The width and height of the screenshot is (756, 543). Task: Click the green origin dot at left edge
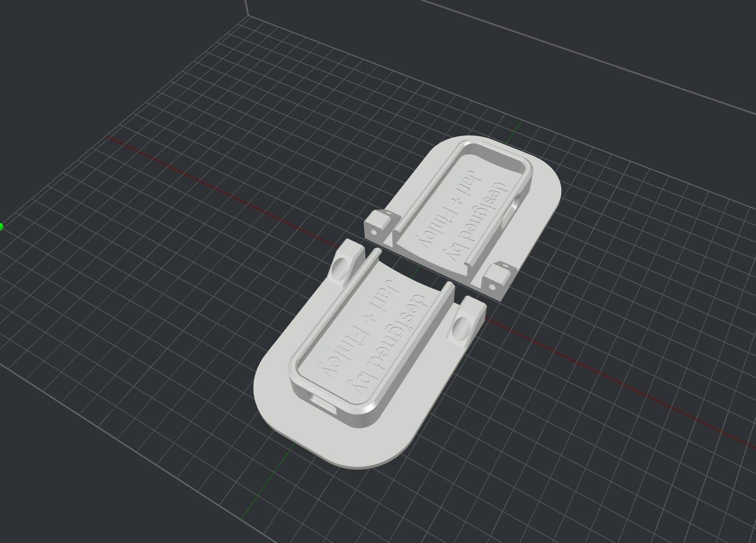click(1, 226)
